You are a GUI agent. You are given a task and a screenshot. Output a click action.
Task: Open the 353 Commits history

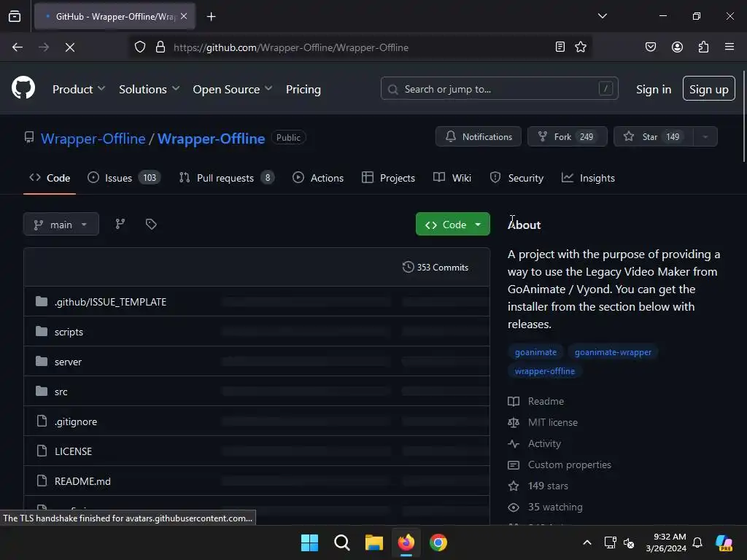tap(436, 267)
